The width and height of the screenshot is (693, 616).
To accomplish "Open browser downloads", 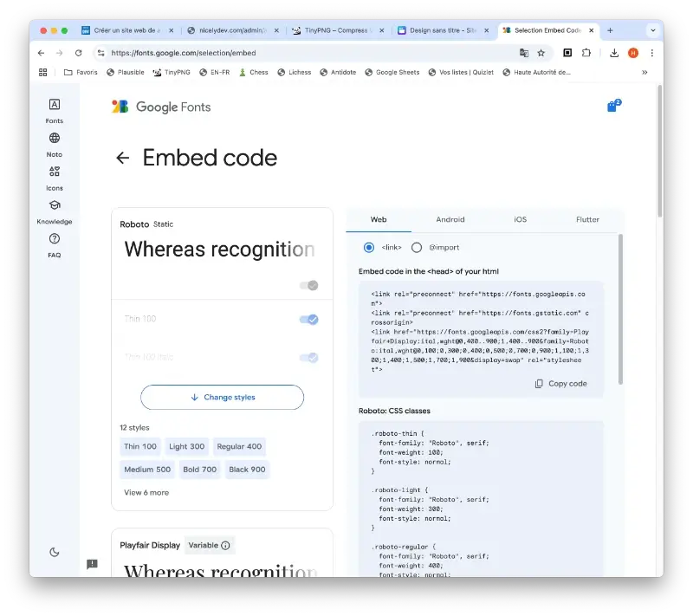I will click(x=614, y=53).
